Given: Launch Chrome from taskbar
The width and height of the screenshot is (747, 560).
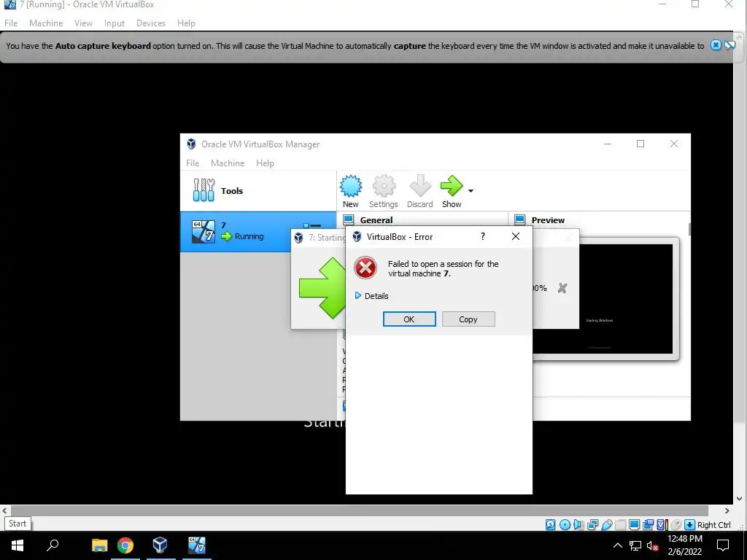Looking at the screenshot, I should pyautogui.click(x=125, y=545).
